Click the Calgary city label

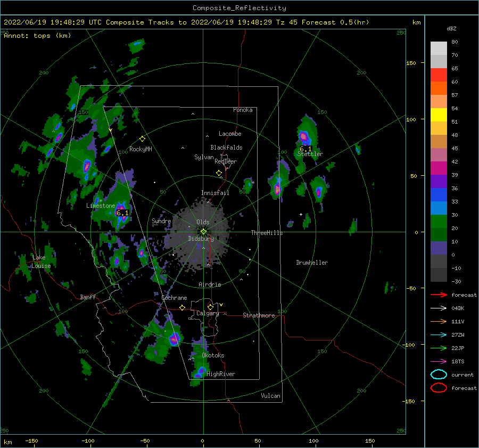[208, 313]
